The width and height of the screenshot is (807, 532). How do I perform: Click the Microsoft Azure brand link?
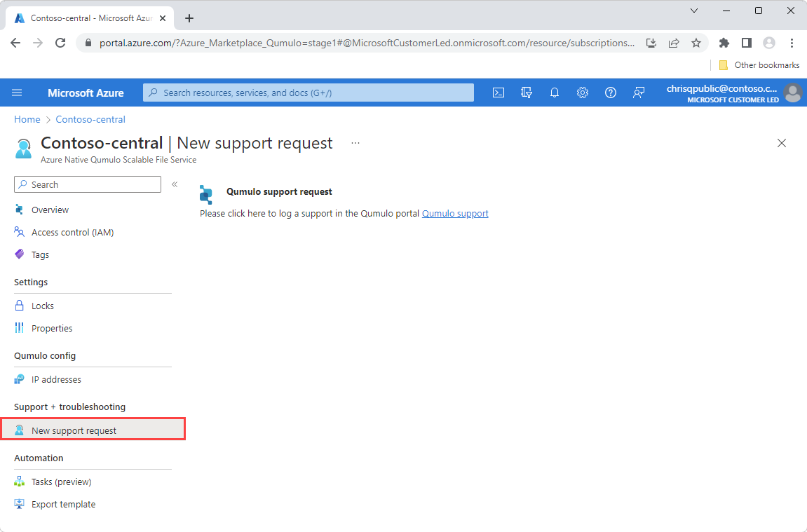[86, 93]
